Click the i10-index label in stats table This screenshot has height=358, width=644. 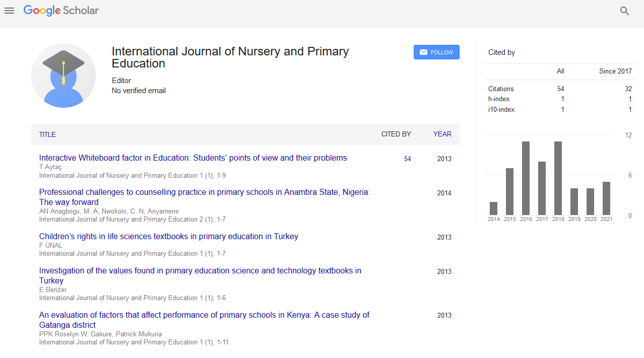pyautogui.click(x=501, y=110)
